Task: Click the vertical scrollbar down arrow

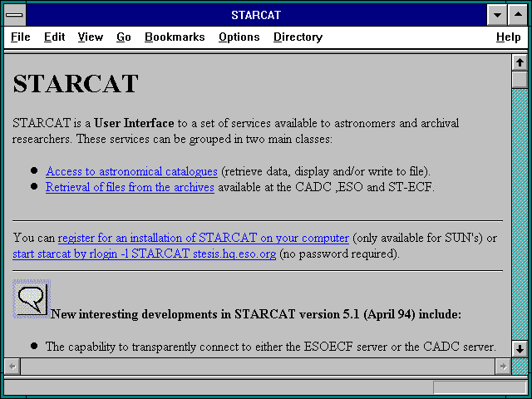Action: coord(520,349)
